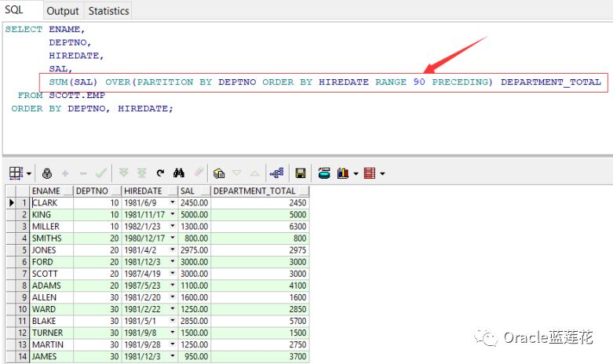Open date dropdown for JONES' 1981/4/2
This screenshot has width=613, height=364.
[173, 249]
